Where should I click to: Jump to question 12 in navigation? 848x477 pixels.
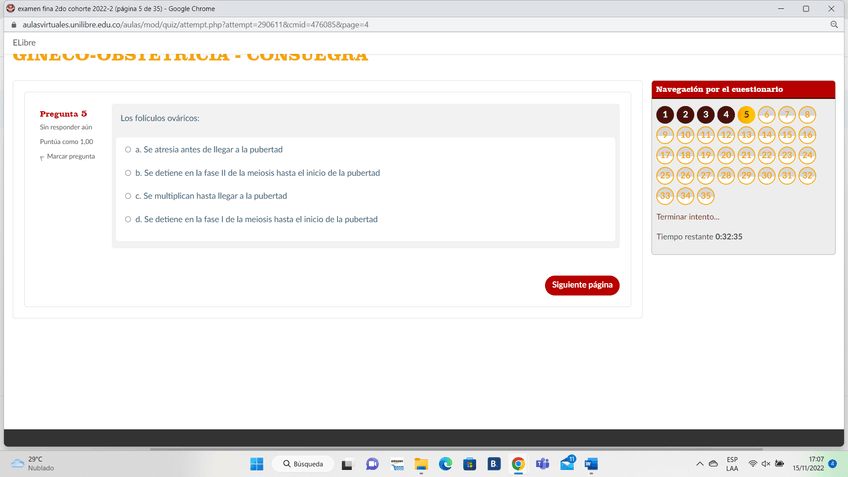click(x=726, y=135)
